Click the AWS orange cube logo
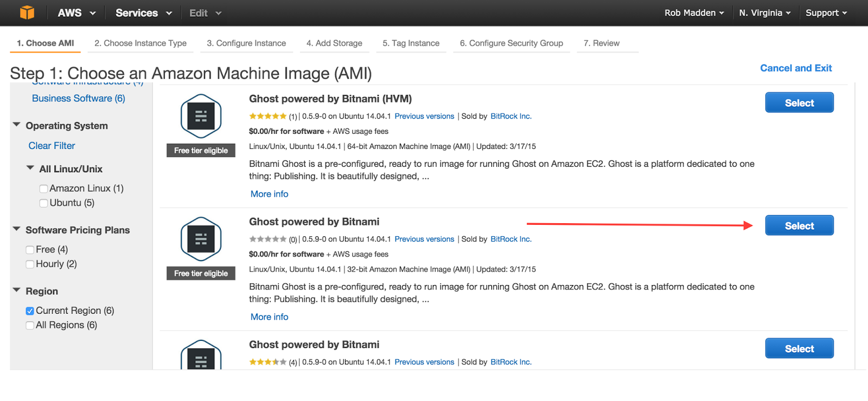Viewport: 868px width, 401px height. pos(27,12)
